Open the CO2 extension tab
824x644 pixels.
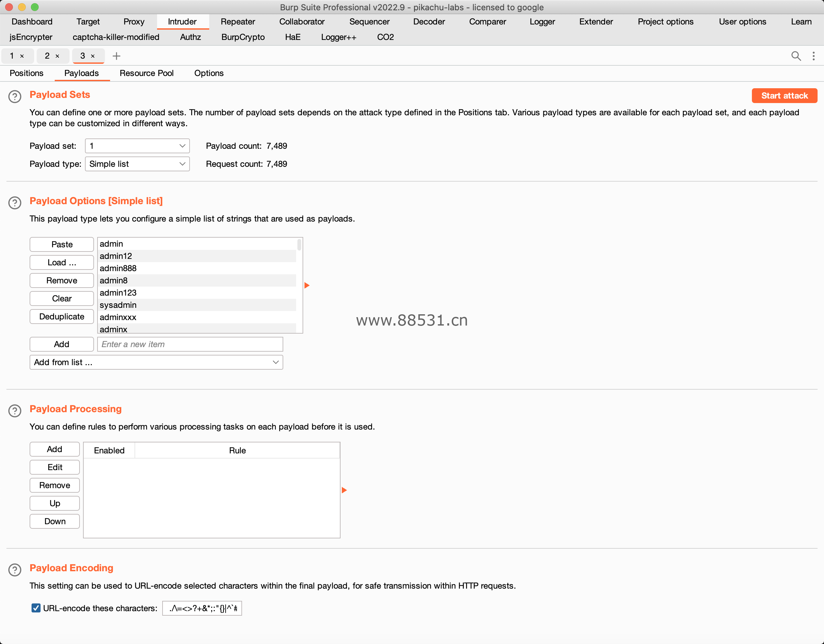click(385, 37)
